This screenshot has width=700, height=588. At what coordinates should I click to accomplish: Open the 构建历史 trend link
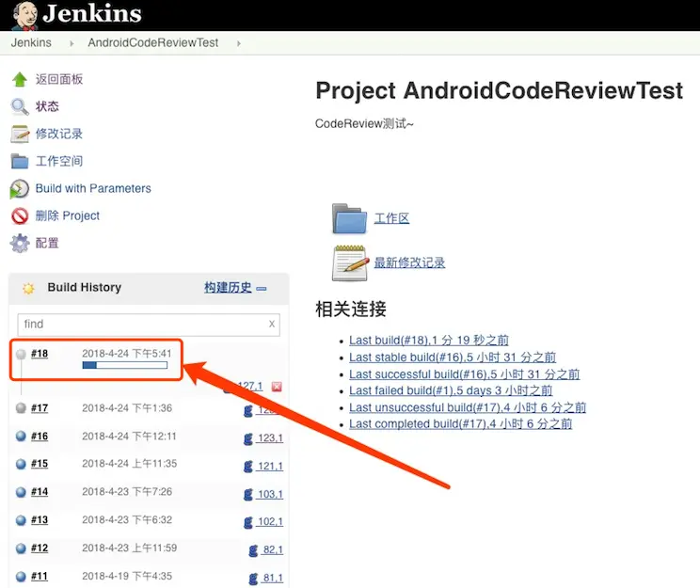(x=228, y=288)
